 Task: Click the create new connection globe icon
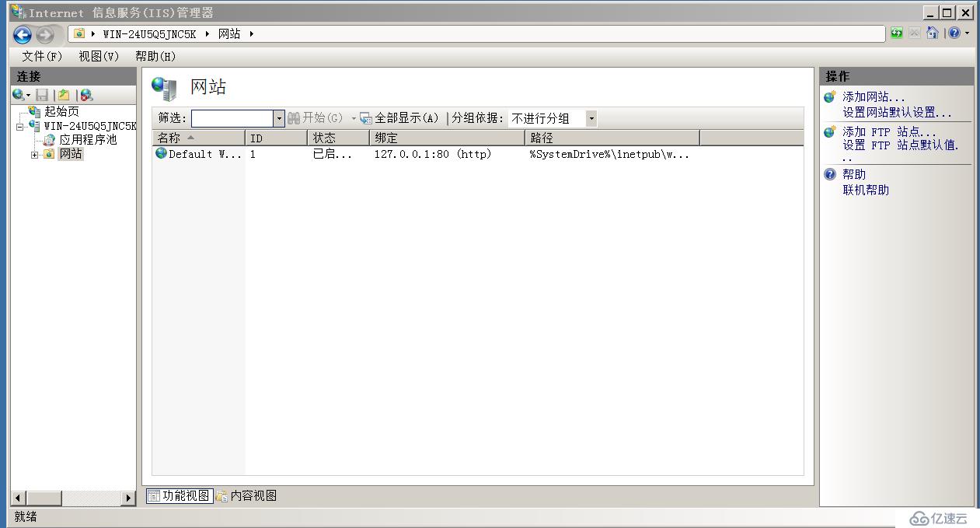[x=19, y=95]
